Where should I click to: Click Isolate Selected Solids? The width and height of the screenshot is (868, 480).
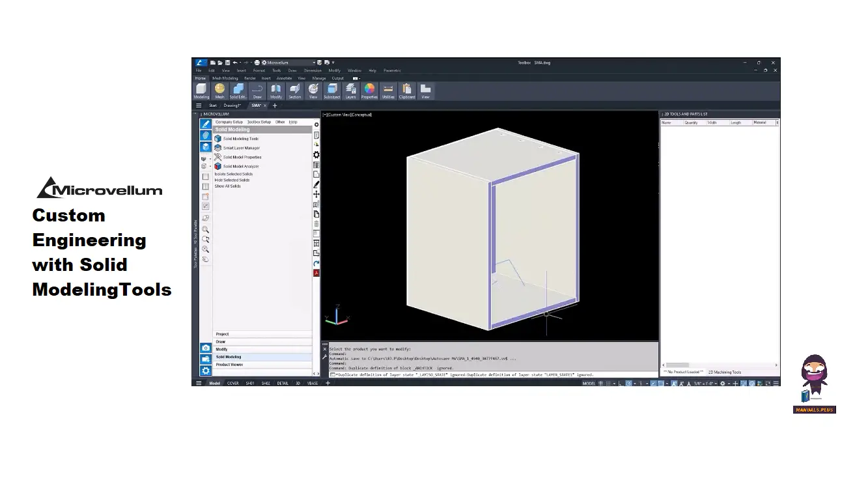coord(234,174)
